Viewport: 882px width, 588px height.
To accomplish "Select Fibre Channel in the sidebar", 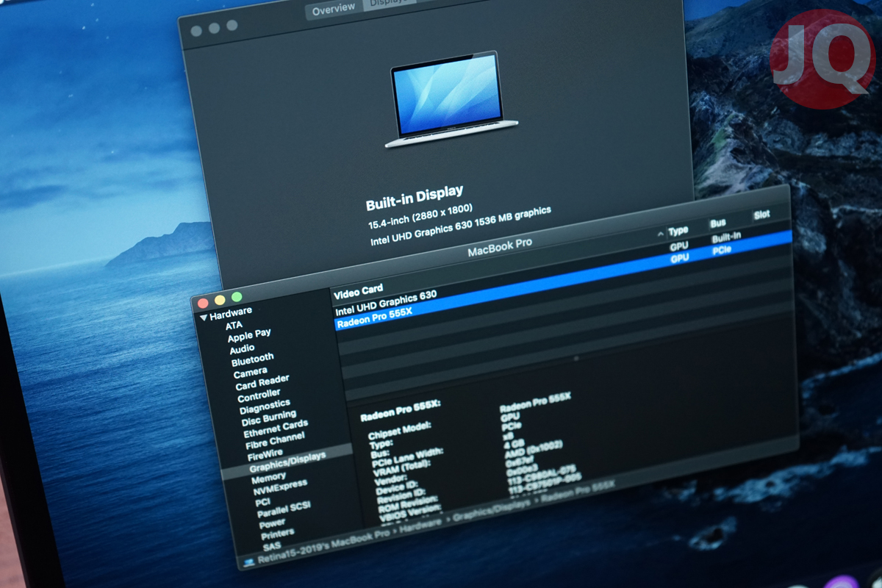I will [276, 441].
